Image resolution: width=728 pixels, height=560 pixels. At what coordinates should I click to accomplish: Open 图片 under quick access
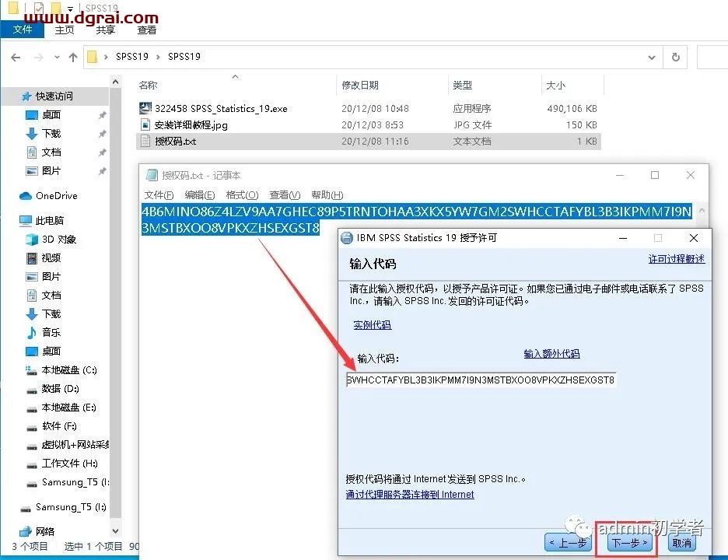tap(51, 170)
